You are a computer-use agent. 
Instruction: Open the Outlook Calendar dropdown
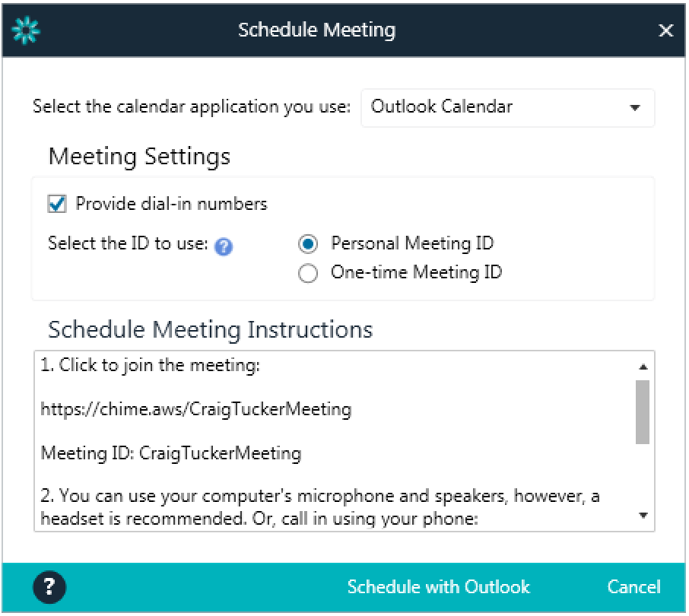[507, 108]
